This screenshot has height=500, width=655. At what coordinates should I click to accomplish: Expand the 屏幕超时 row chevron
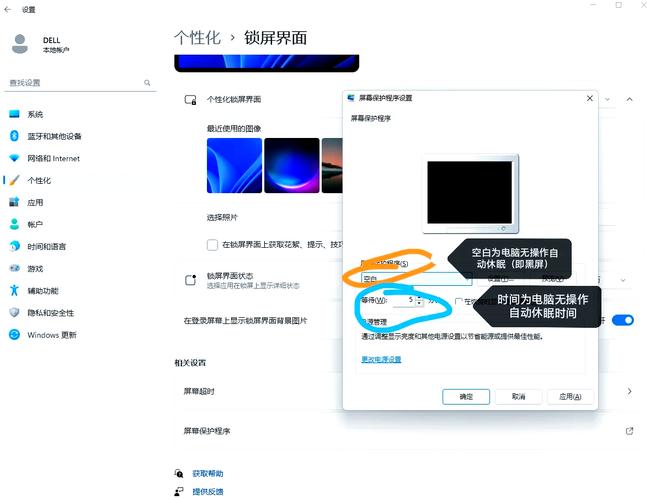630,391
